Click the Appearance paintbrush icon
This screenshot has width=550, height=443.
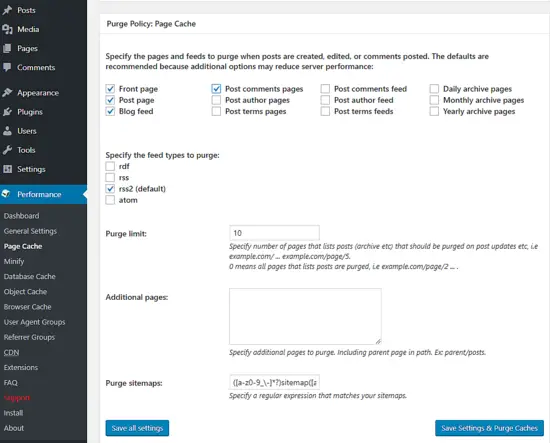(7, 93)
